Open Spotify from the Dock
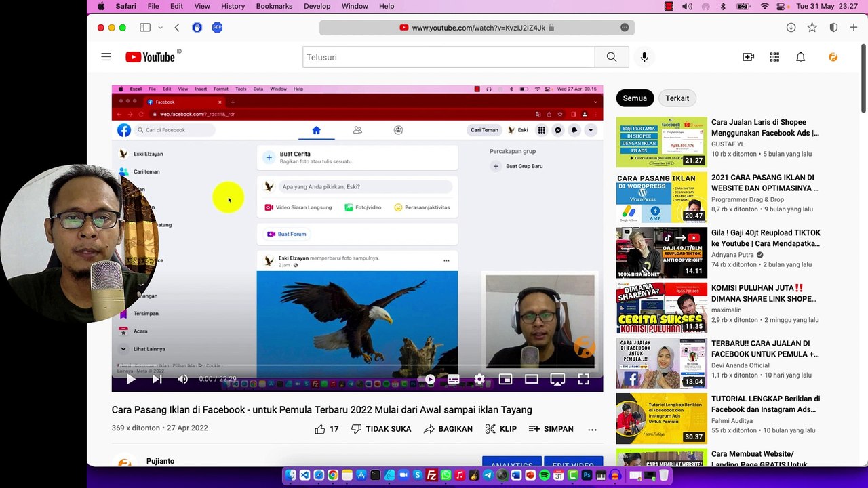868x488 pixels. coord(545,476)
